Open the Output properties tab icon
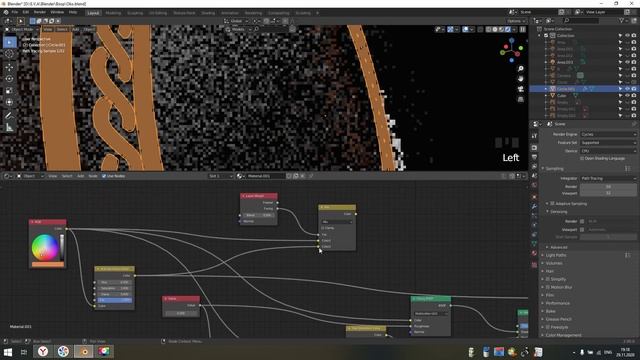640x360 pixels. [x=534, y=157]
